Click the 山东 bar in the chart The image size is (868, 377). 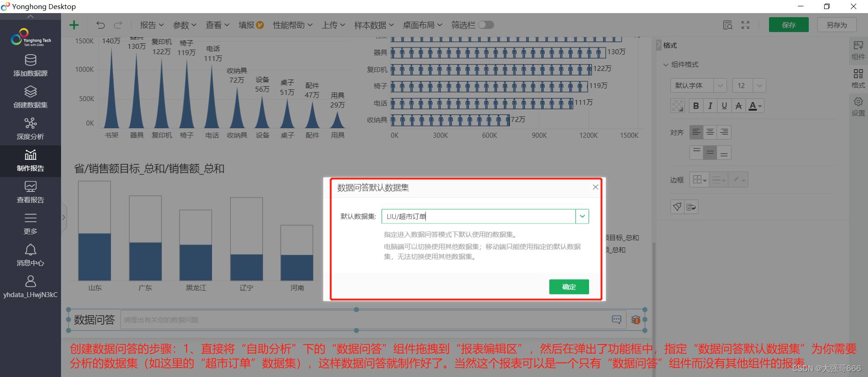tap(94, 231)
